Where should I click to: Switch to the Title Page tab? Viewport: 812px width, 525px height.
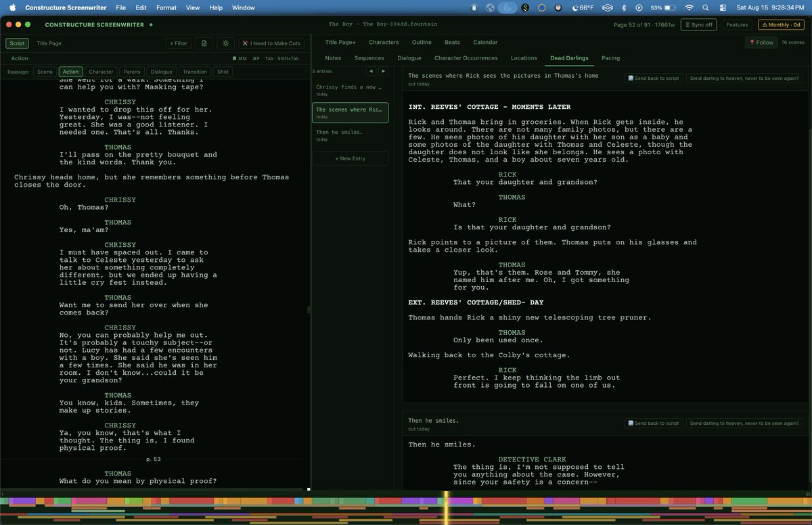49,43
